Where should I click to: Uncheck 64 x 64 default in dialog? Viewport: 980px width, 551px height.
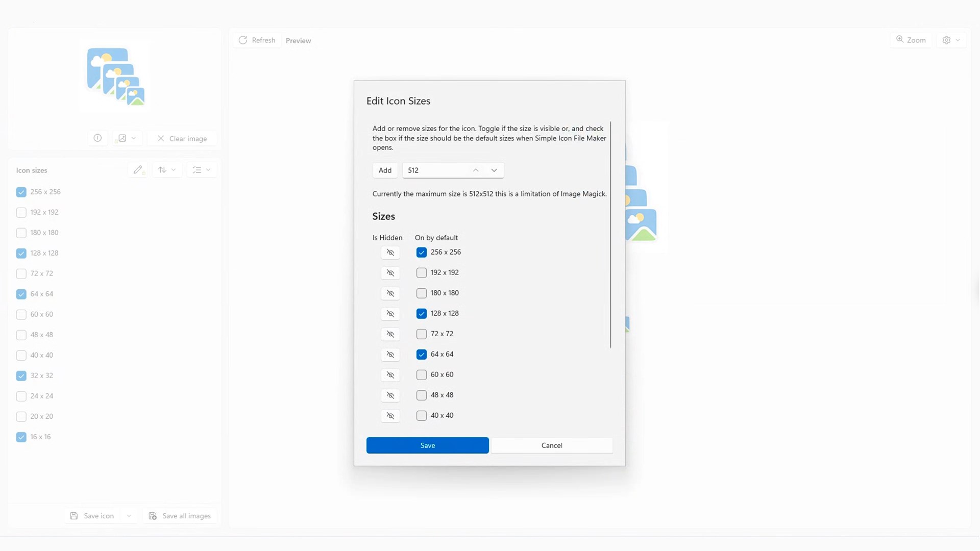pyautogui.click(x=422, y=355)
